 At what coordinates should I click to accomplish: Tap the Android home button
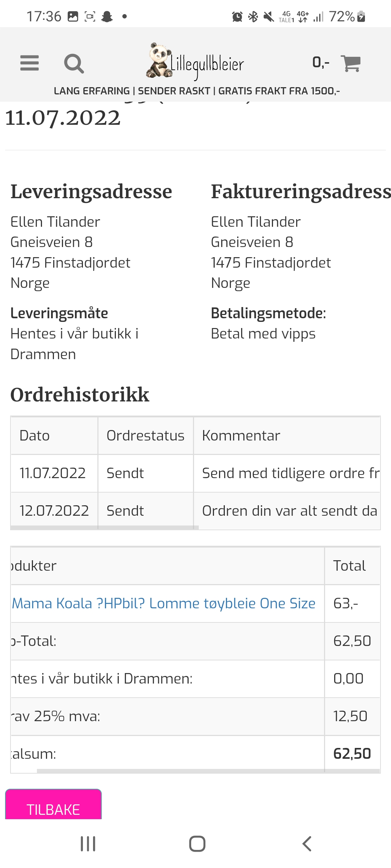197,844
